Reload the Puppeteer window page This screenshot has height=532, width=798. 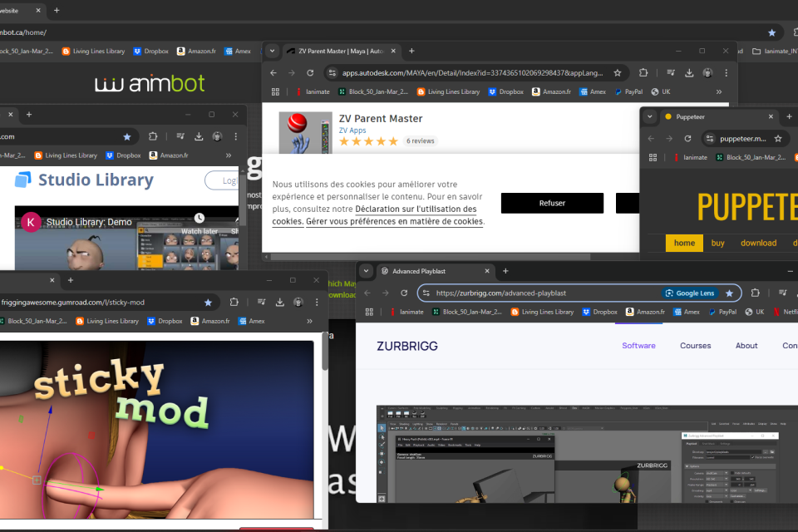[x=687, y=139]
